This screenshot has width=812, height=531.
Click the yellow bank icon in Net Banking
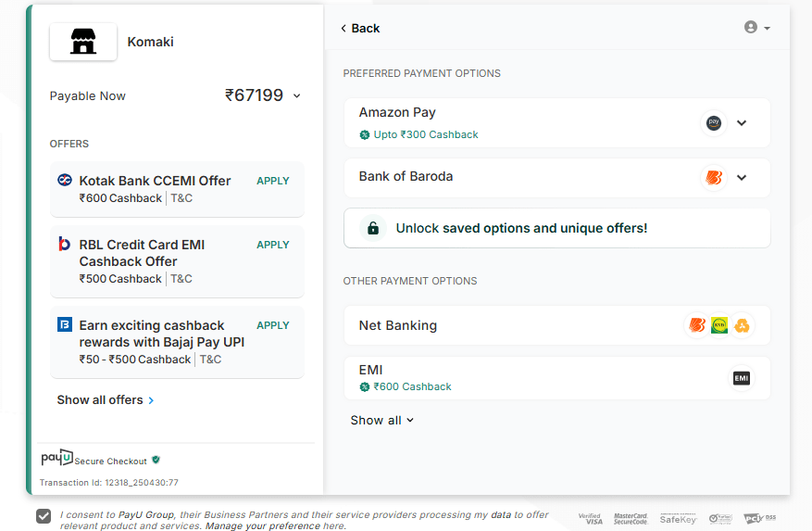[742, 325]
